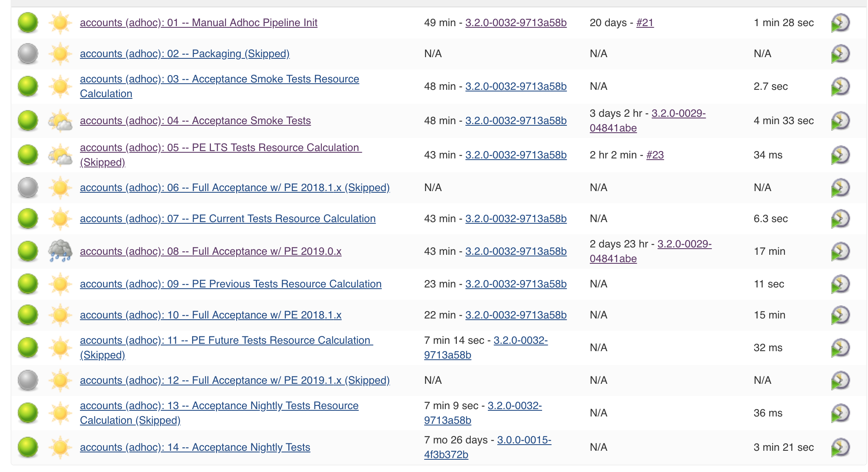The height and width of the screenshot is (472, 868).
Task: Click the green status ball for Acceptance Nightly Tests
Action: point(27,447)
